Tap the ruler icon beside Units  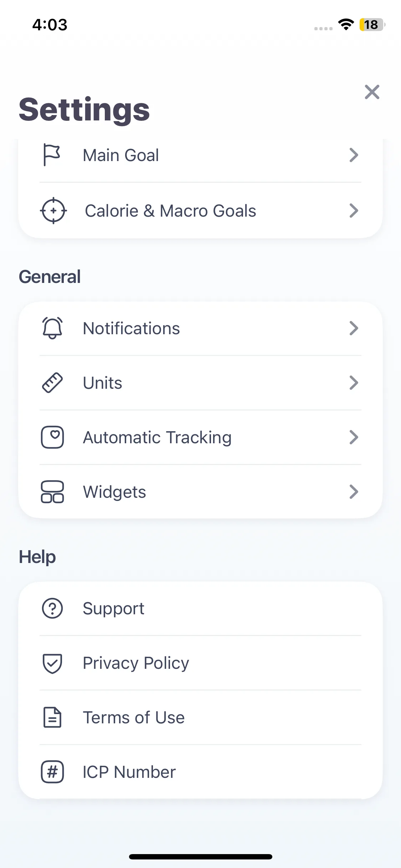pyautogui.click(x=52, y=383)
